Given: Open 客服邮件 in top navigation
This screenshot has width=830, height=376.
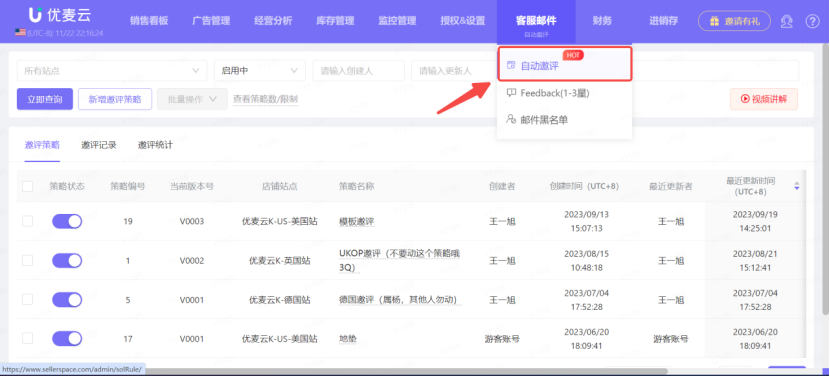Looking at the screenshot, I should pyautogui.click(x=536, y=21).
